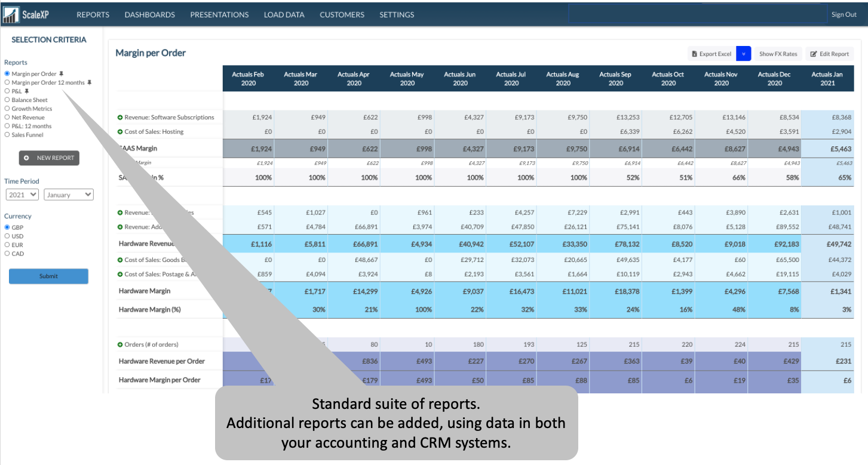Click the search field in the top bar

(696, 13)
